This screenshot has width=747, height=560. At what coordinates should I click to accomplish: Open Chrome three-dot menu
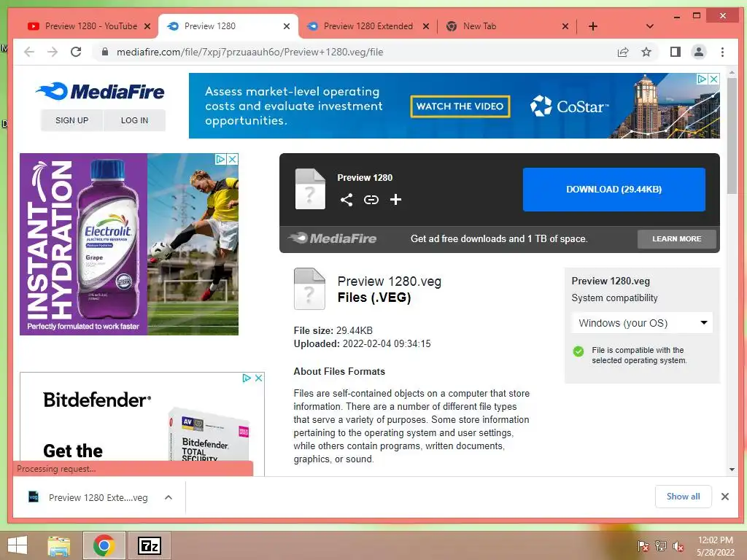pyautogui.click(x=723, y=52)
